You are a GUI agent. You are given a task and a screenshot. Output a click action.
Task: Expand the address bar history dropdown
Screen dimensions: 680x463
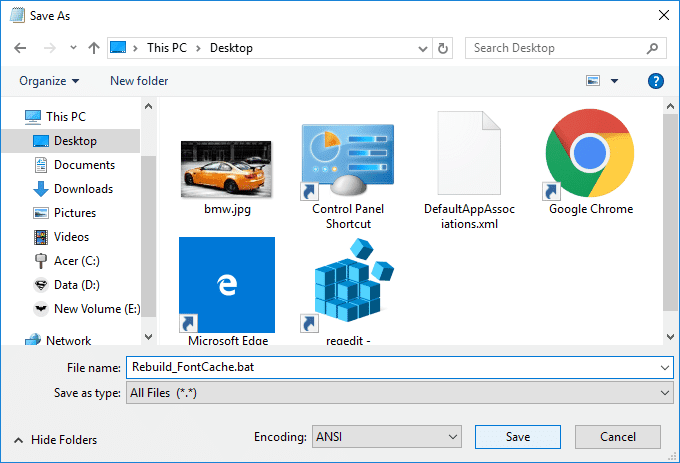pyautogui.click(x=422, y=48)
